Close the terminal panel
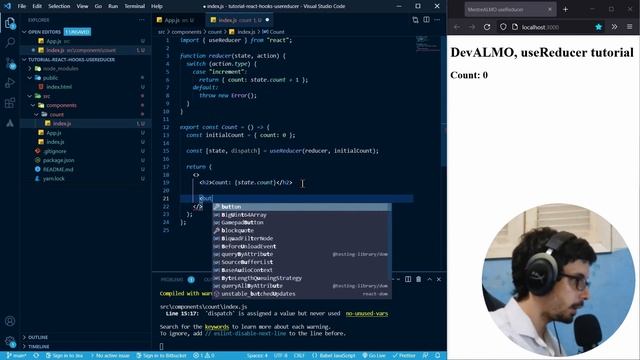This screenshot has width=640, height=360. click(439, 279)
